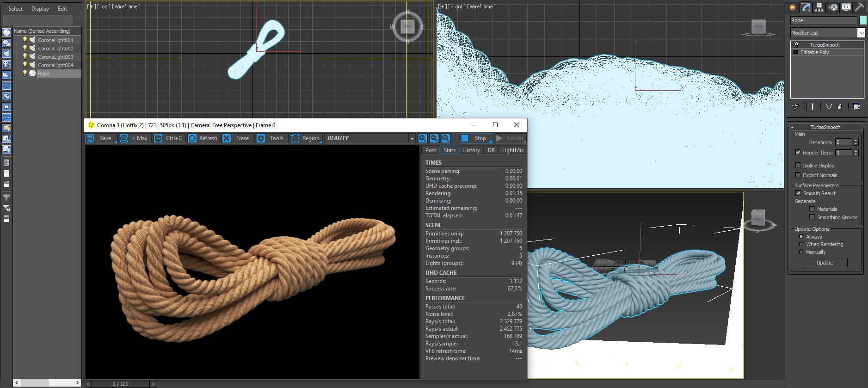
Task: Open the Display menu in Scene Explorer
Action: [x=40, y=9]
